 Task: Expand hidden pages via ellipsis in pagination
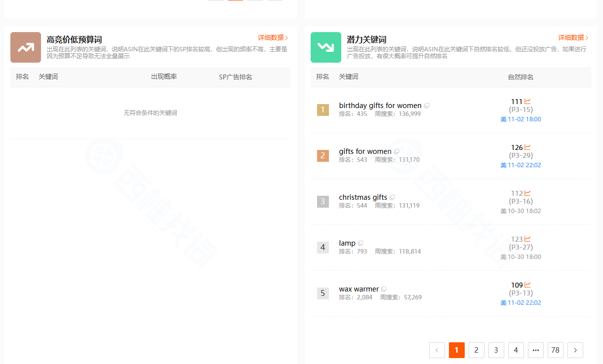click(x=535, y=350)
